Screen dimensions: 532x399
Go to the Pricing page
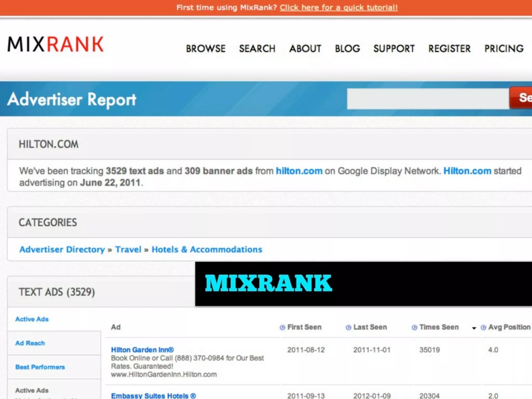point(504,49)
